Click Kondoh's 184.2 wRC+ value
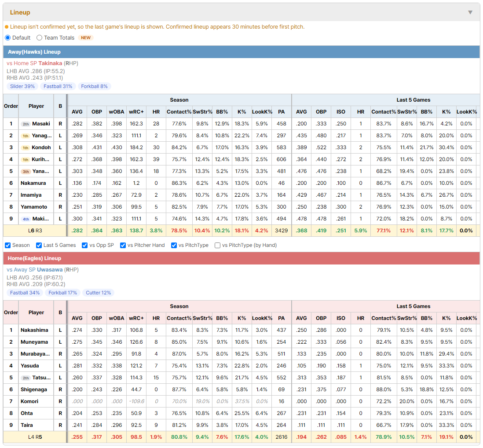This screenshot has height=448, width=483. (136, 147)
